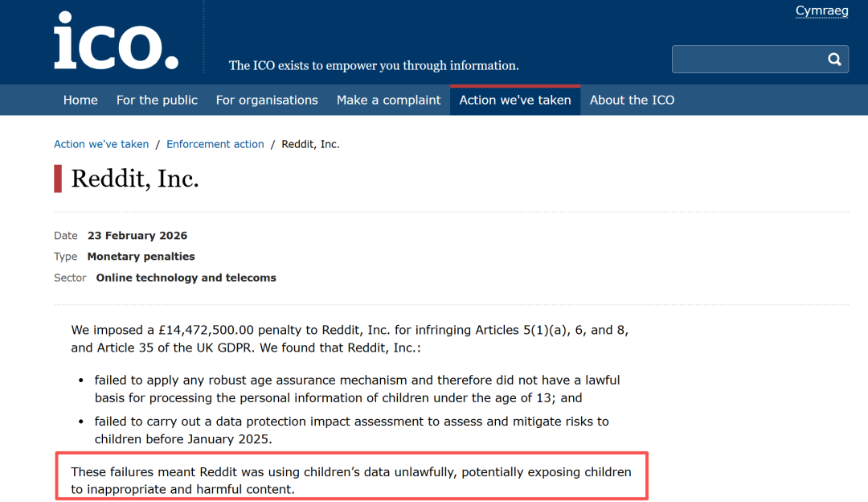The height and width of the screenshot is (502, 868).
Task: Click the ICO logo
Action: pos(117,41)
